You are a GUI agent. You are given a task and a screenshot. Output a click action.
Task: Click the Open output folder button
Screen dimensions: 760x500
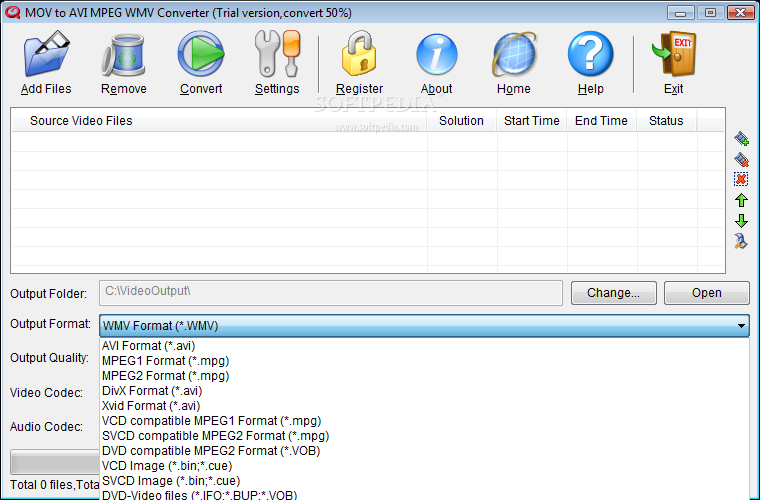click(706, 293)
